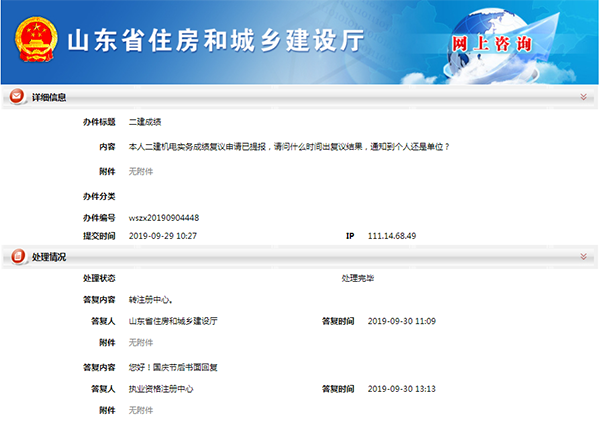Collapse the 处理情况 section with its chevron
The width and height of the screenshot is (600, 428).
point(583,256)
